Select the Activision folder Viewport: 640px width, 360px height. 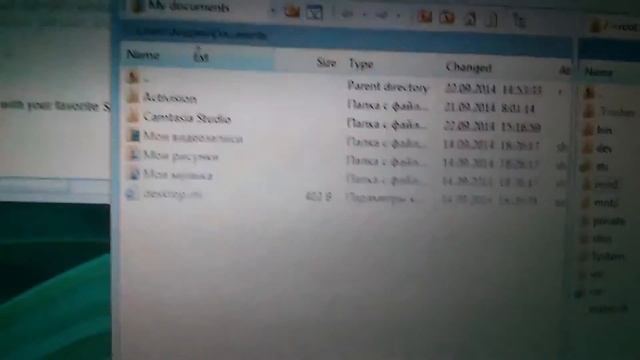170,98
